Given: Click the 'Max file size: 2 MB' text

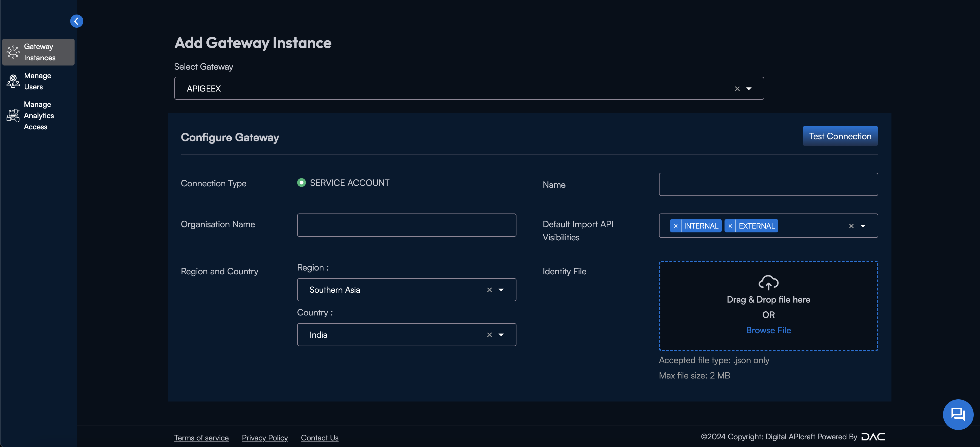Looking at the screenshot, I should pyautogui.click(x=694, y=375).
